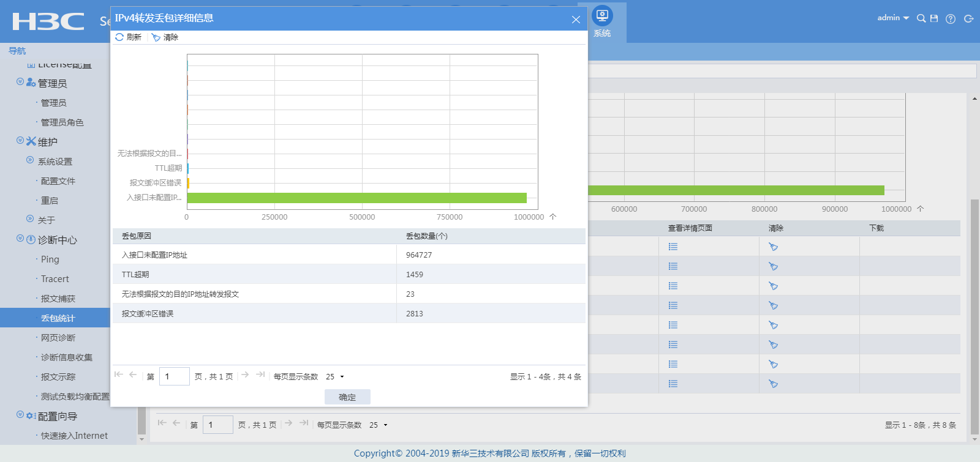Click the last row clear brush icon
The image size is (980, 462).
point(773,384)
